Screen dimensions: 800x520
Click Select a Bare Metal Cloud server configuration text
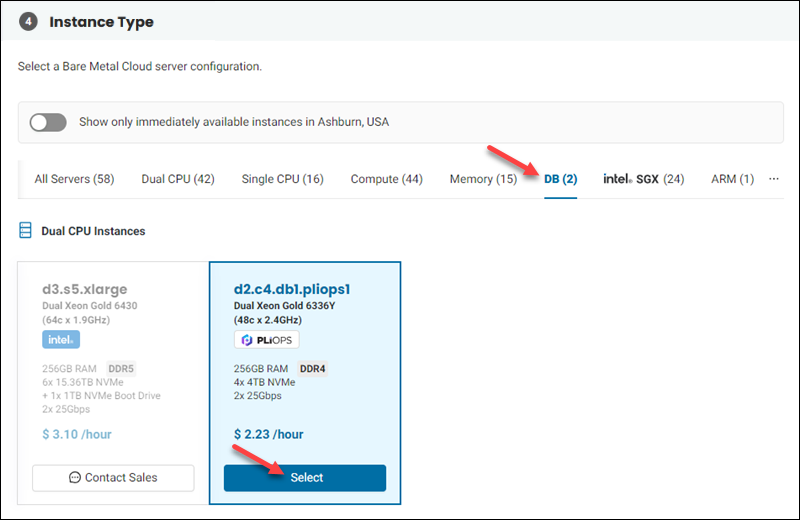point(140,66)
